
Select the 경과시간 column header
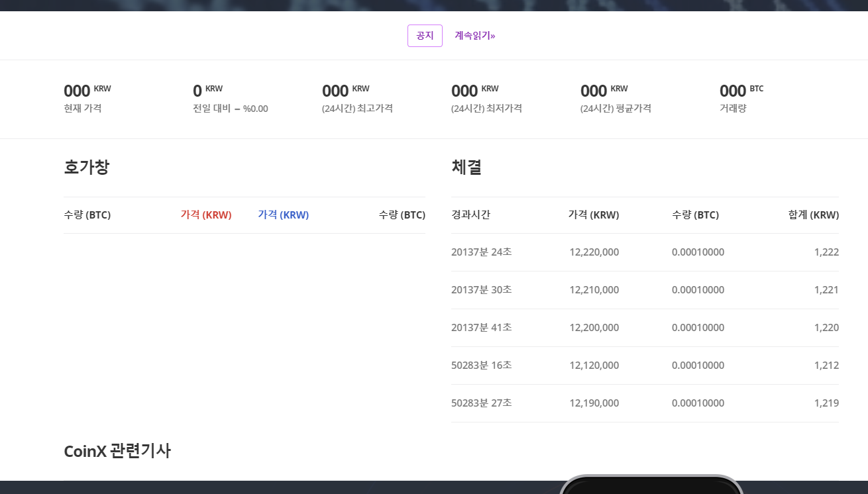pos(470,215)
